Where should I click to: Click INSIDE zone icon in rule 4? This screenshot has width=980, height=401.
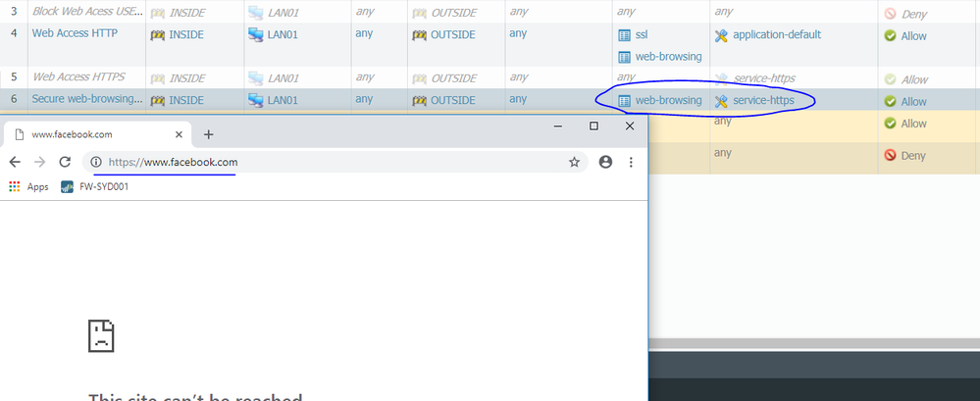(158, 35)
